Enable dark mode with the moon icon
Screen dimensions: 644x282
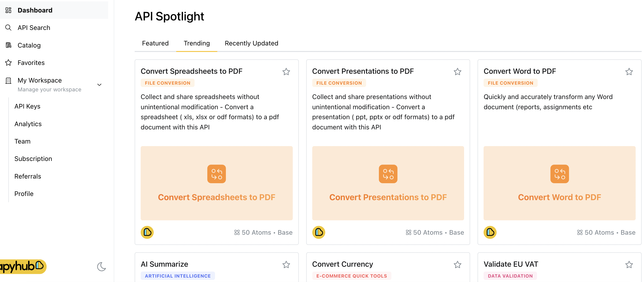[x=101, y=267]
